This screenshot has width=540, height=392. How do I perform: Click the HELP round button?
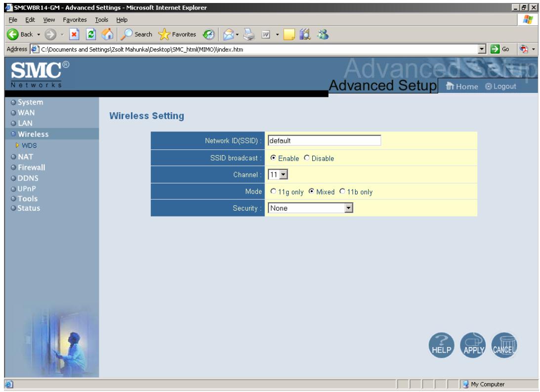point(441,345)
